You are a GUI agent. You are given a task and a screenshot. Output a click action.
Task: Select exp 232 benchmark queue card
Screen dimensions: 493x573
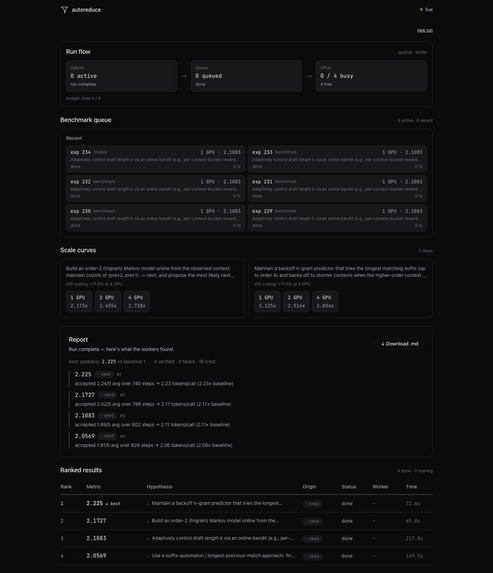tap(155, 189)
